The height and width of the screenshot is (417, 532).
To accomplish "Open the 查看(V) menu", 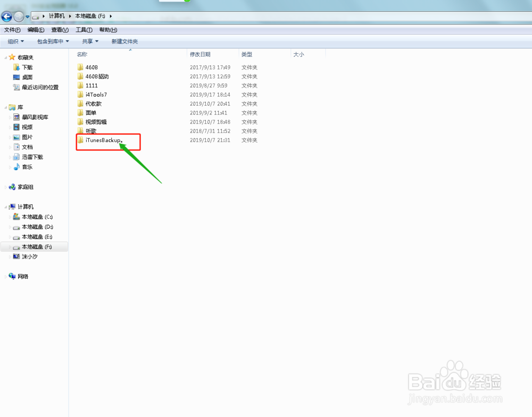I will pos(60,30).
